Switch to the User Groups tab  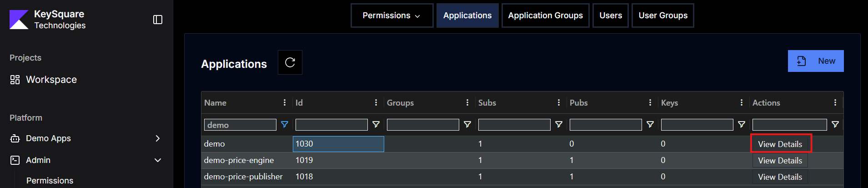click(x=662, y=15)
